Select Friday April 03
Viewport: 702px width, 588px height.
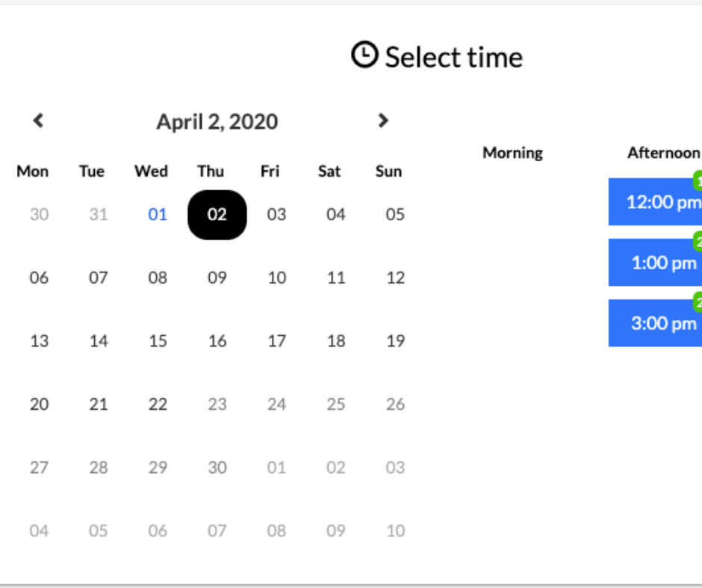[276, 214]
